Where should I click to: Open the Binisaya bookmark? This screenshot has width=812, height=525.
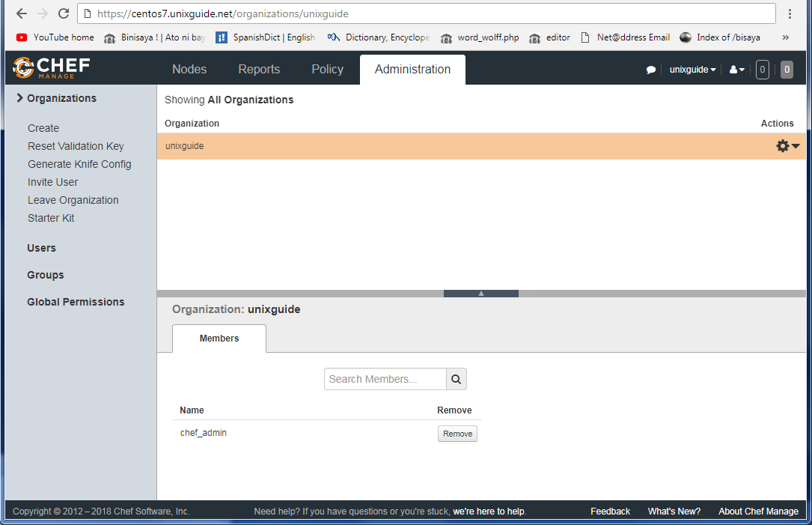[154, 37]
